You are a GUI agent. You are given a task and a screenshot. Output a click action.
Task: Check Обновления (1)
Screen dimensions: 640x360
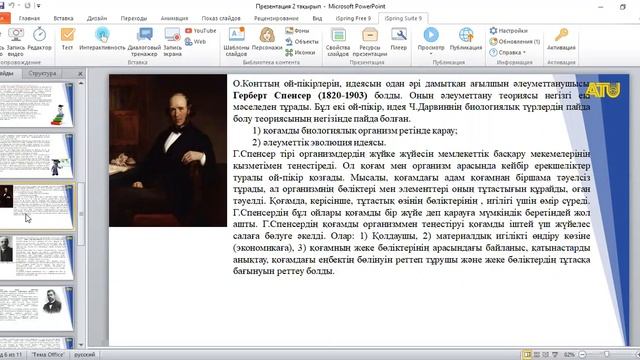515,42
